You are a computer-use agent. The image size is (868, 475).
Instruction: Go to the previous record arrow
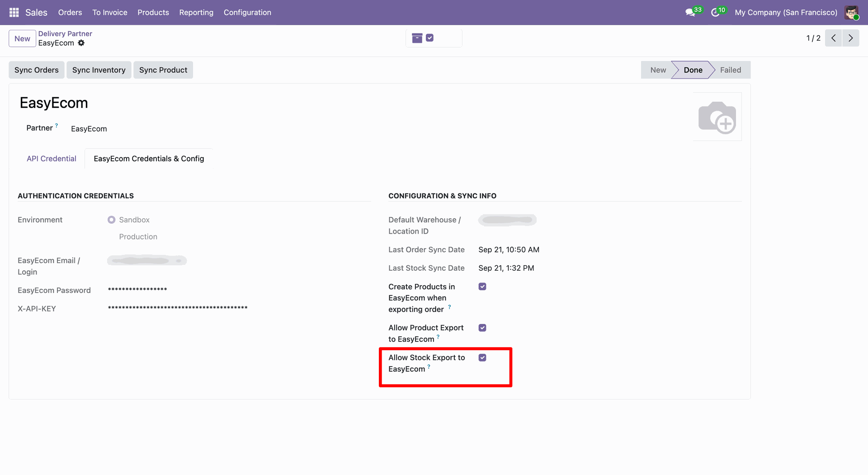point(833,38)
